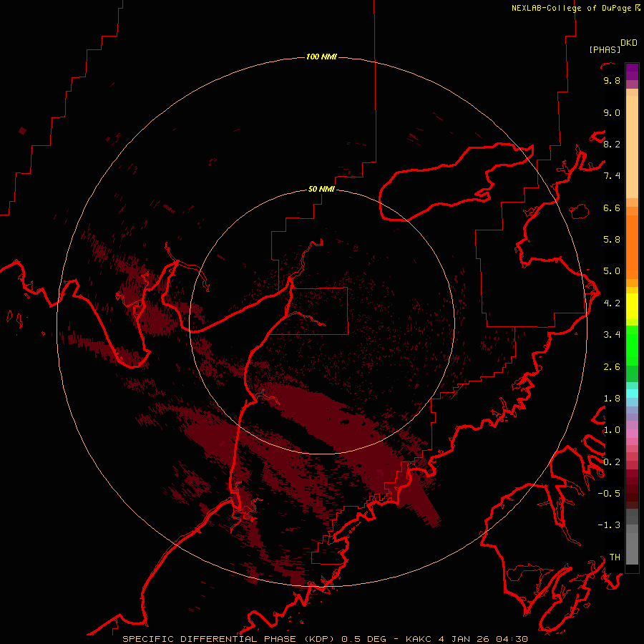Click the 2.6 scale value

612,367
